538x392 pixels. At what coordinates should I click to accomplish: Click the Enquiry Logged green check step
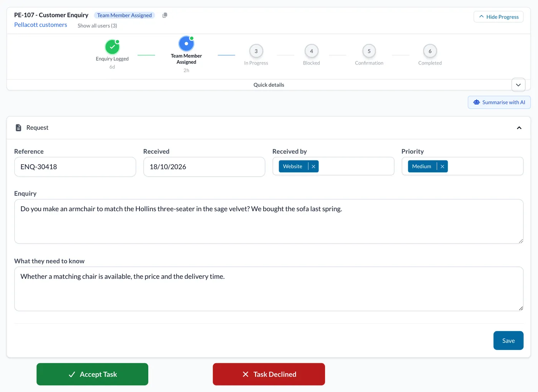click(112, 47)
